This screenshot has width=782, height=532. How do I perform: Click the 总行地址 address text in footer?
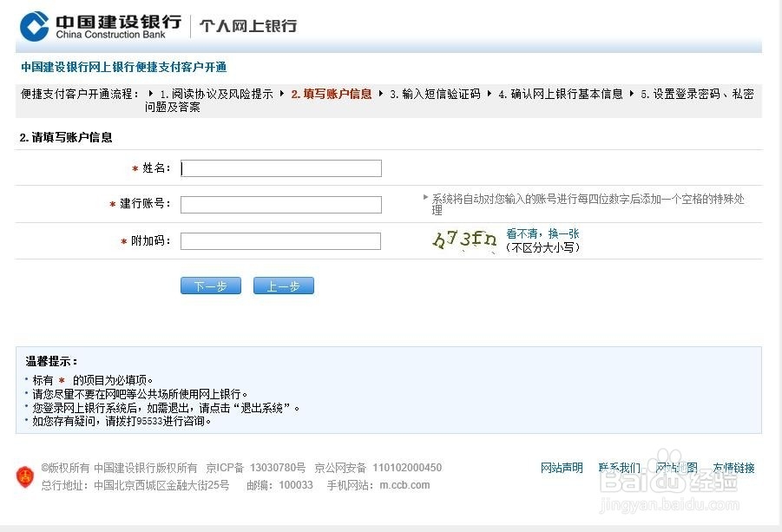(135, 484)
